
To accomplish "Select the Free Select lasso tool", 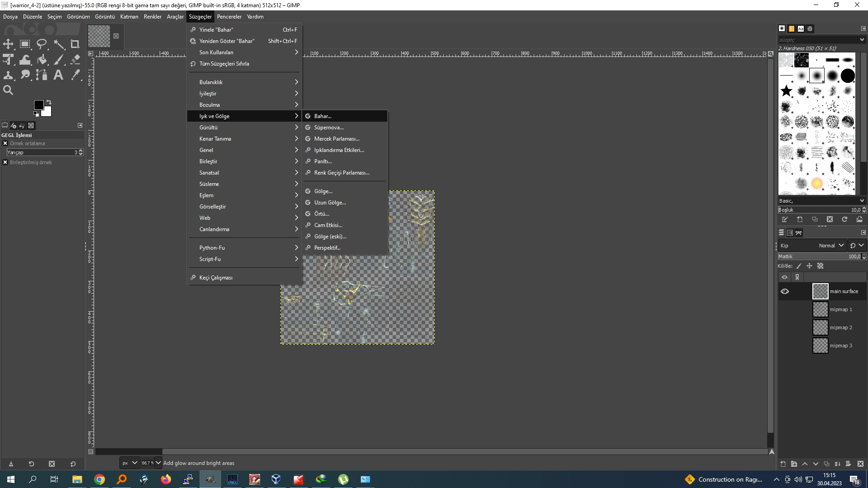I will 42,44.
